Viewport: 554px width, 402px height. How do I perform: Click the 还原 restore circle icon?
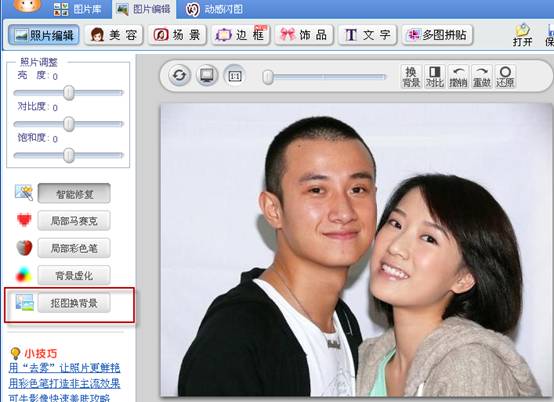point(505,76)
